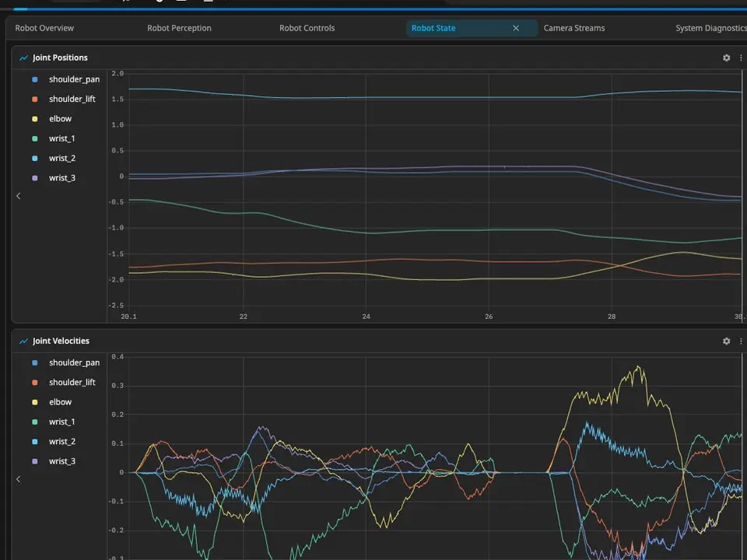Close the Robot State tab
747x560 pixels.
click(516, 28)
